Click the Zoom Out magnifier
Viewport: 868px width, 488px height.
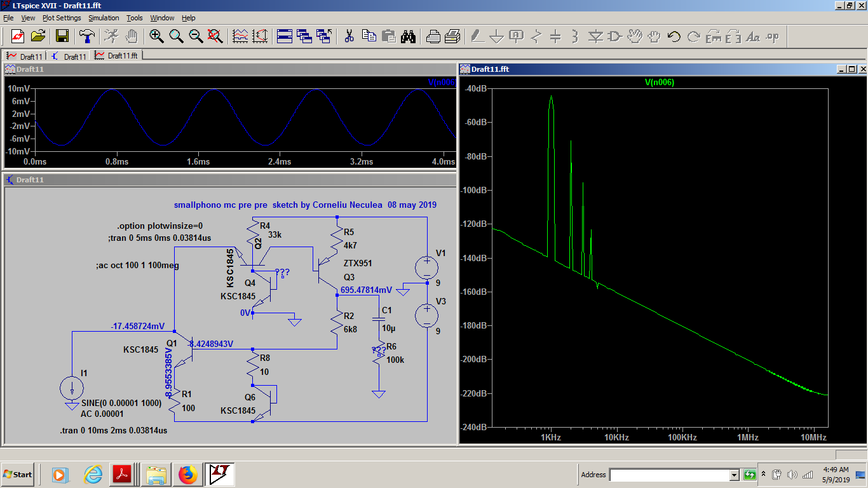(x=196, y=36)
